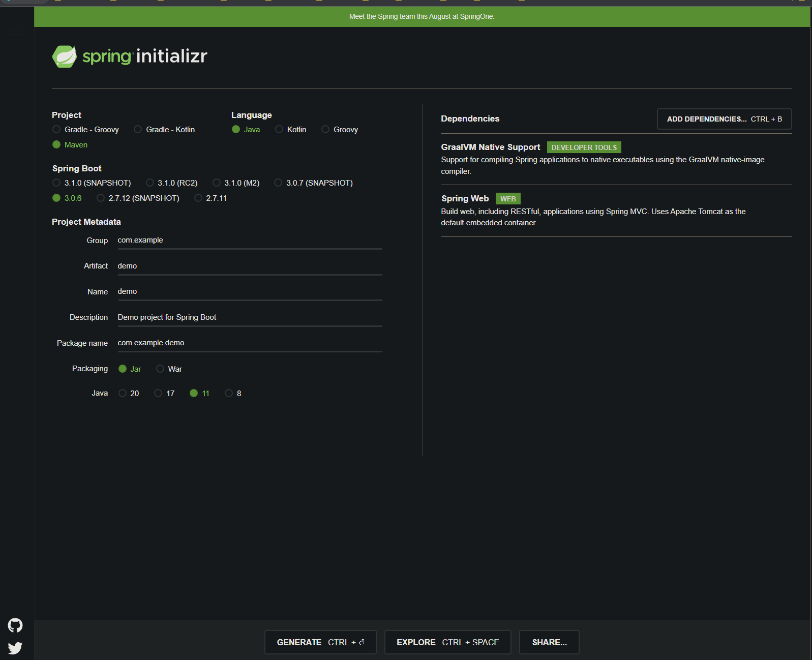This screenshot has width=812, height=660.
Task: Switch packaging to War
Action: [169, 369]
